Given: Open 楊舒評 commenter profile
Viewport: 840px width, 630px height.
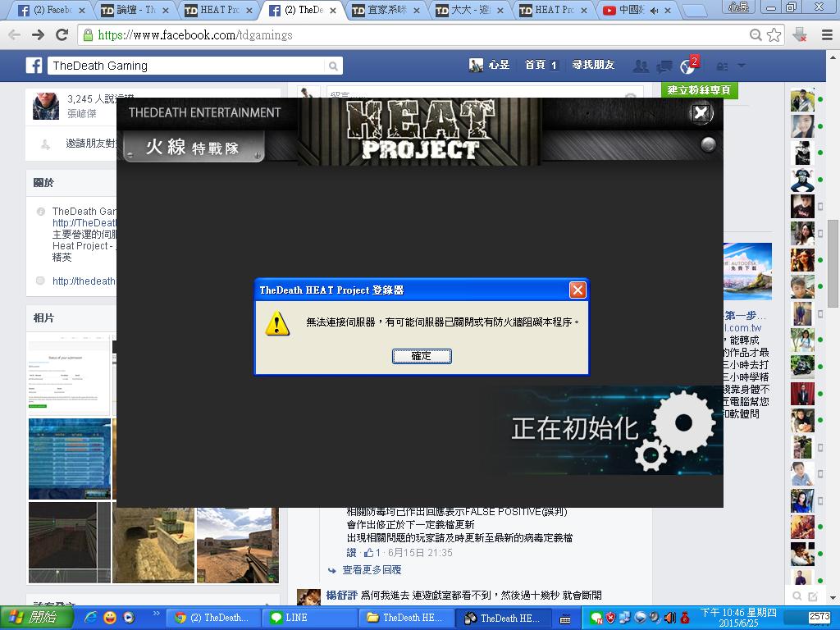Looking at the screenshot, I should tap(341, 596).
